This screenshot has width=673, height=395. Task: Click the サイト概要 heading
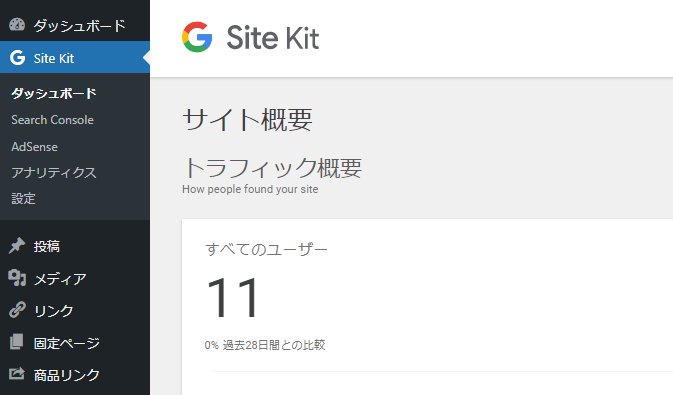pyautogui.click(x=247, y=119)
